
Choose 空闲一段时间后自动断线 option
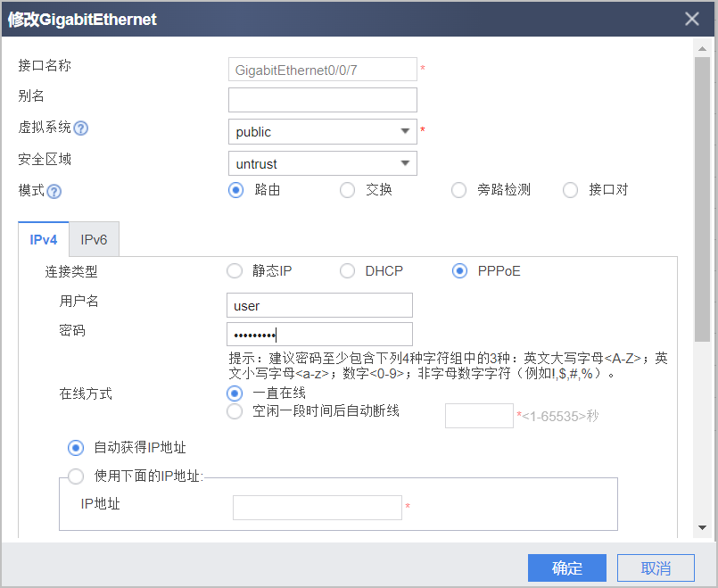[235, 411]
